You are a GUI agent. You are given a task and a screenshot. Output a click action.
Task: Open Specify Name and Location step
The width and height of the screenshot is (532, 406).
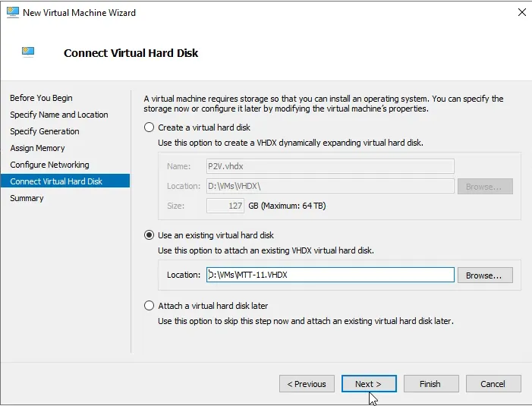coord(58,115)
